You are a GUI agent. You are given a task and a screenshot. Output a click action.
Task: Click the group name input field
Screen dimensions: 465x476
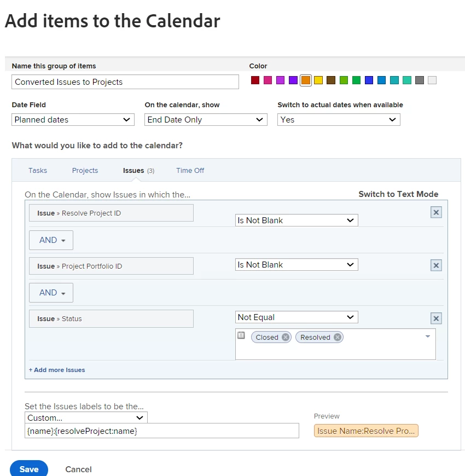[x=125, y=82]
